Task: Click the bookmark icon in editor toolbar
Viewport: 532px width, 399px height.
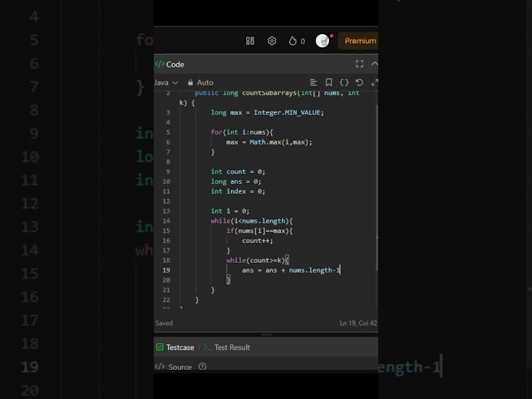Action: pos(329,82)
